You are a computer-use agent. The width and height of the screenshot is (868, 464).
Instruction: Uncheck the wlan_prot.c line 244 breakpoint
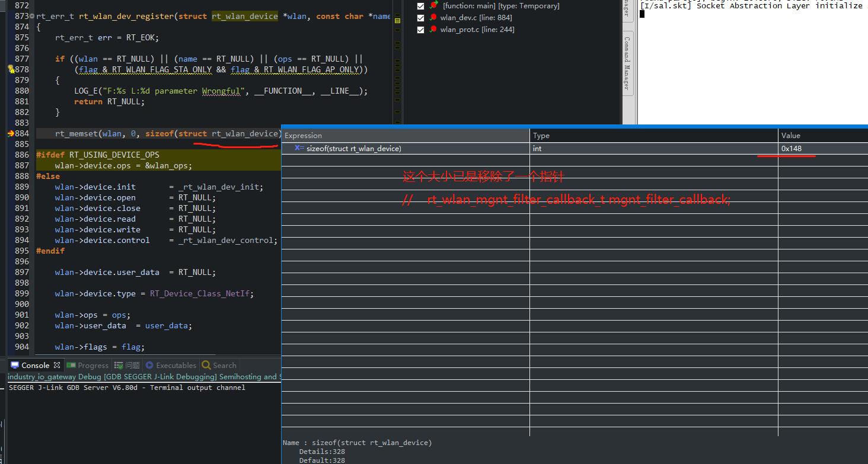[x=421, y=29]
